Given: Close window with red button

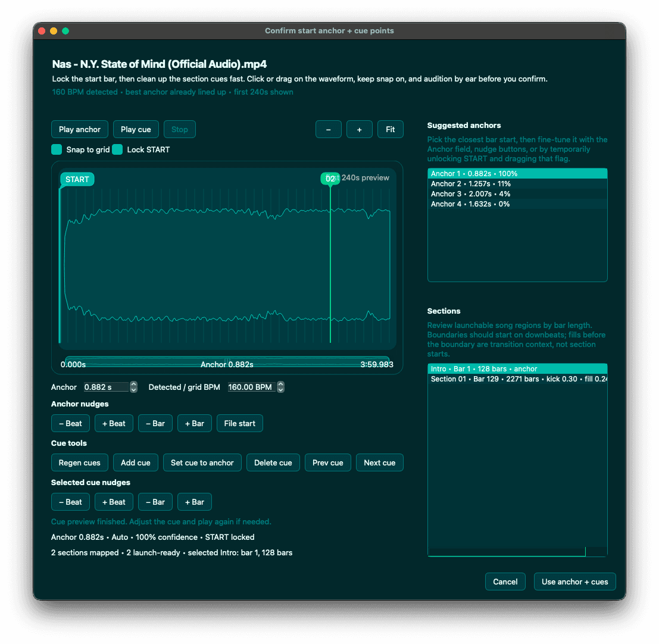Looking at the screenshot, I should (x=42, y=31).
